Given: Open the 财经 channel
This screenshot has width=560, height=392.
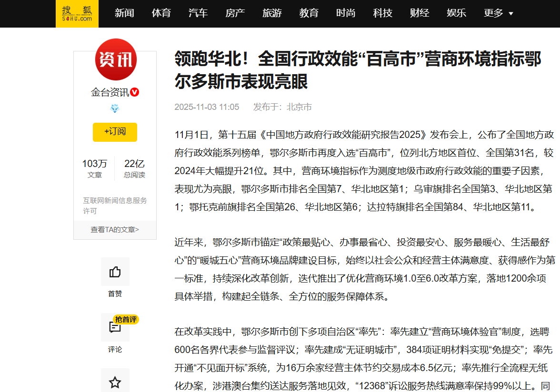Looking at the screenshot, I should pos(420,13).
